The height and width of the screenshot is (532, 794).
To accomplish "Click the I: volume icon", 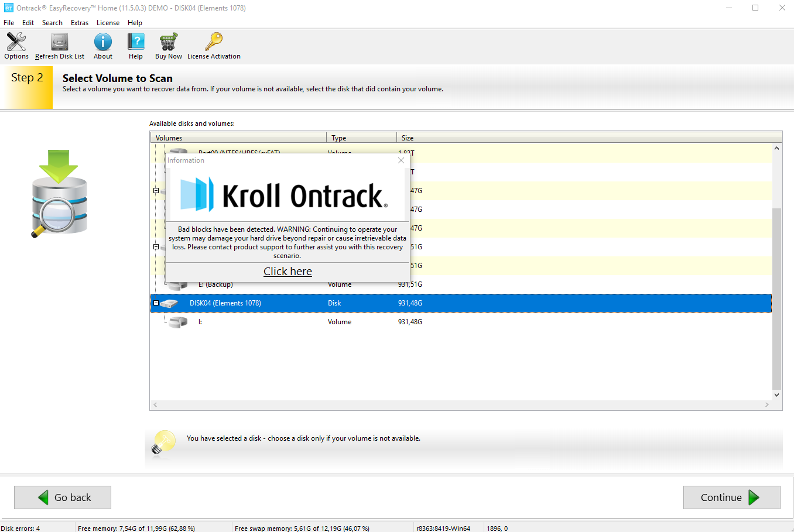I will [178, 322].
